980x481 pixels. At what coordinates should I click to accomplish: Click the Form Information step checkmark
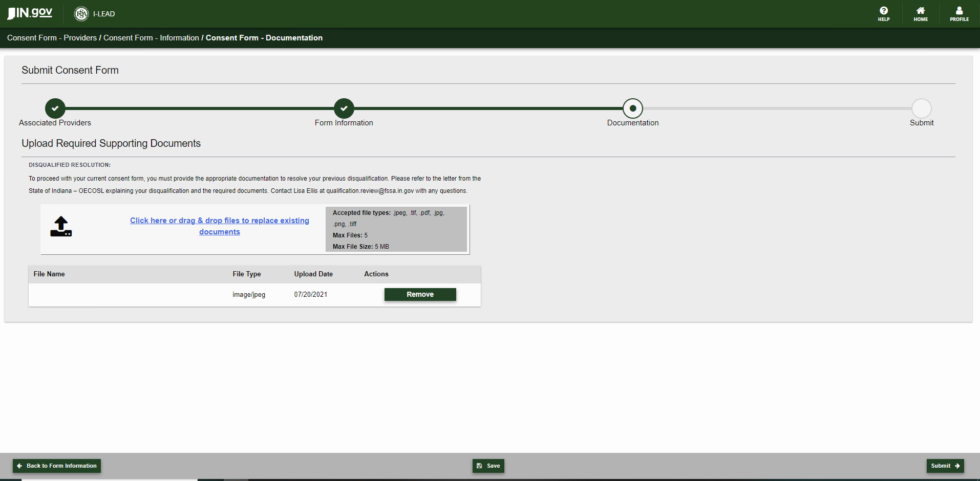pyautogui.click(x=344, y=108)
